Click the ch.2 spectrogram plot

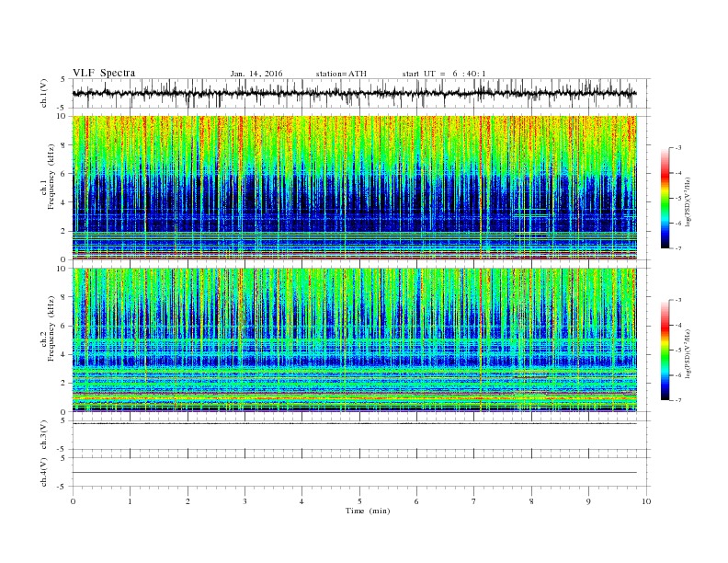(355, 340)
